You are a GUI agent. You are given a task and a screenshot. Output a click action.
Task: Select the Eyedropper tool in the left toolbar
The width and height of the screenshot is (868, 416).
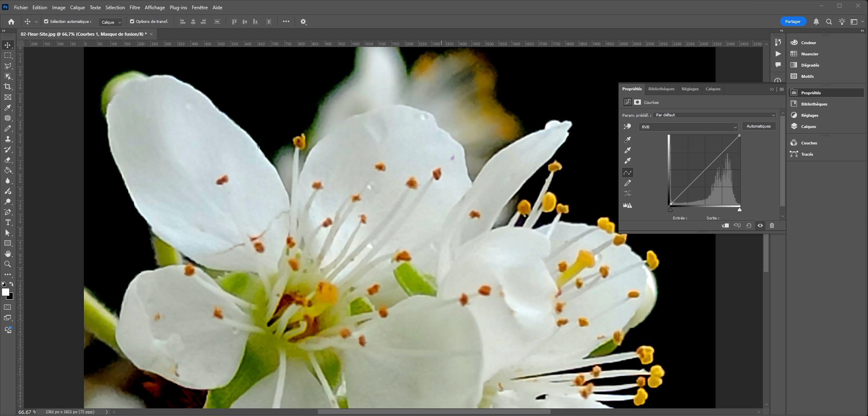point(8,108)
